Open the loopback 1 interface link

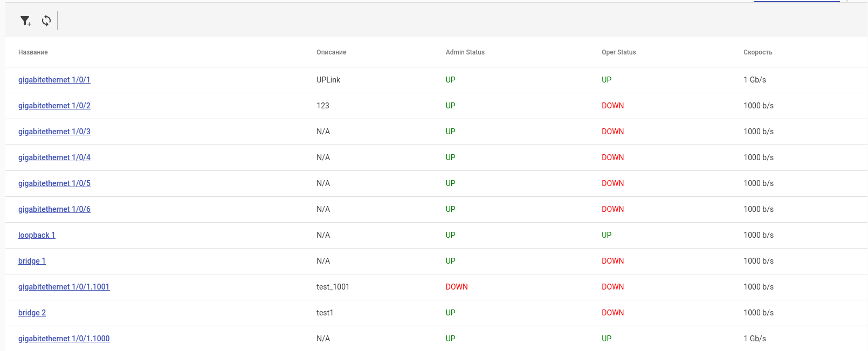click(x=37, y=235)
